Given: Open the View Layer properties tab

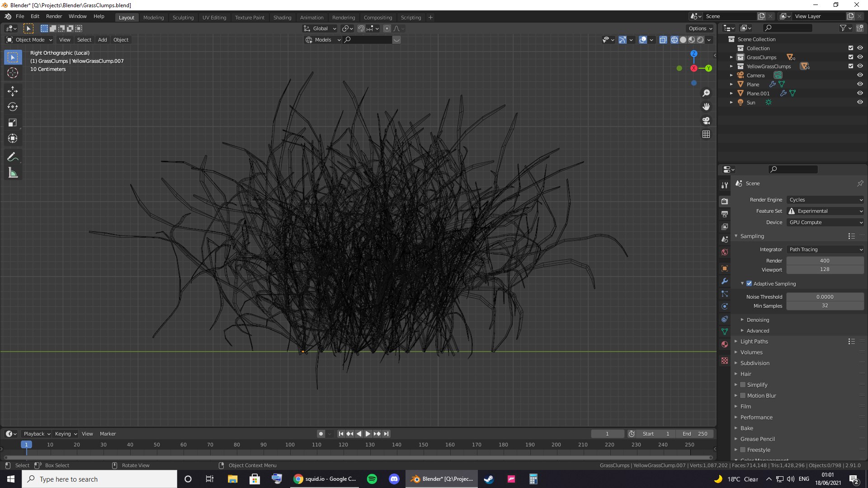Looking at the screenshot, I should click(725, 226).
